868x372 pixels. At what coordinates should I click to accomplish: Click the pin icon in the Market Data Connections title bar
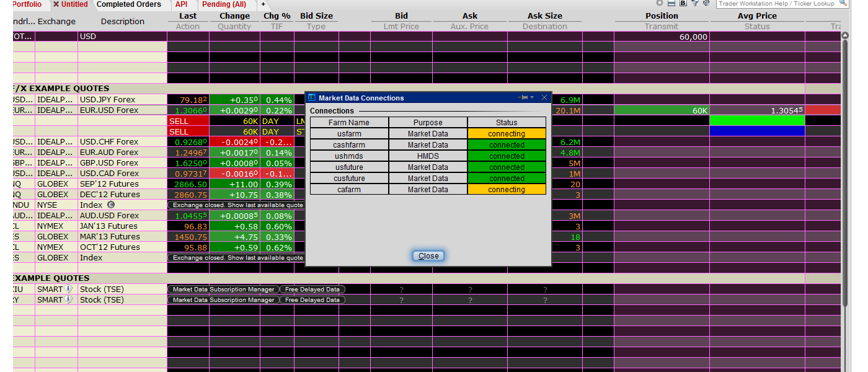[522, 98]
